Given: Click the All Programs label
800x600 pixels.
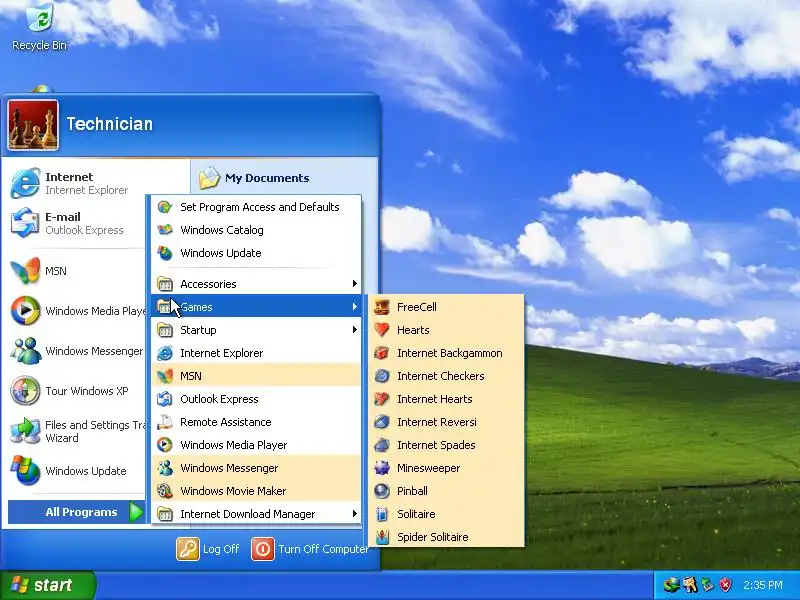Looking at the screenshot, I should [x=81, y=512].
